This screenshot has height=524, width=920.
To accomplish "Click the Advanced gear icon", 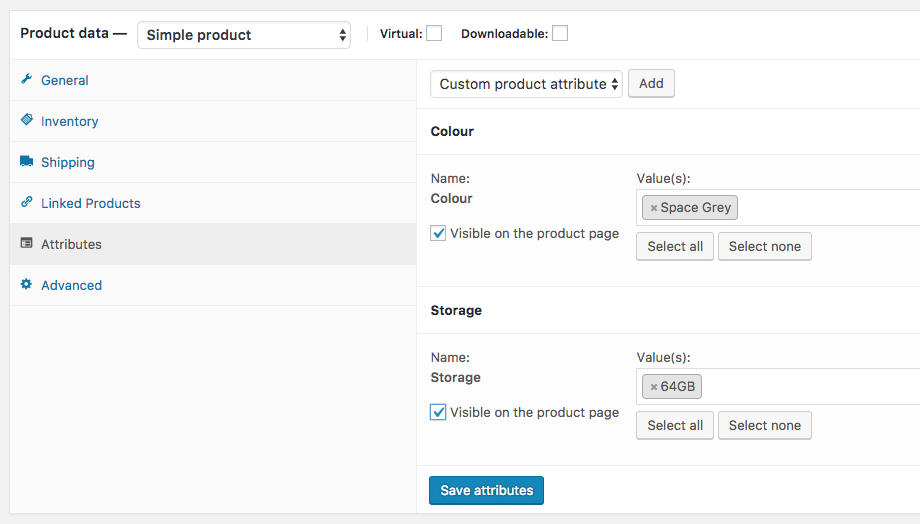I will [x=27, y=285].
